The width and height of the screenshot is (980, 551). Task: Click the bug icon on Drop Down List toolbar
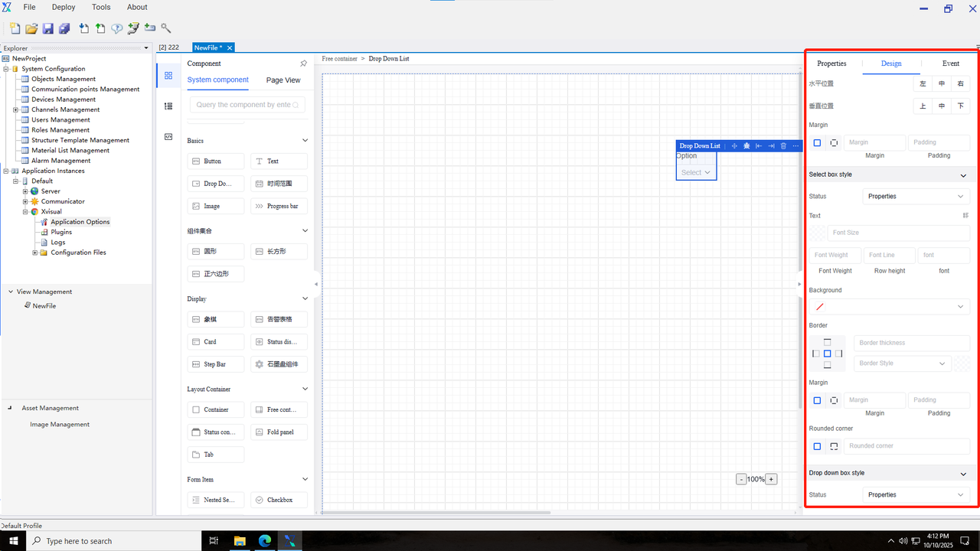tap(746, 146)
